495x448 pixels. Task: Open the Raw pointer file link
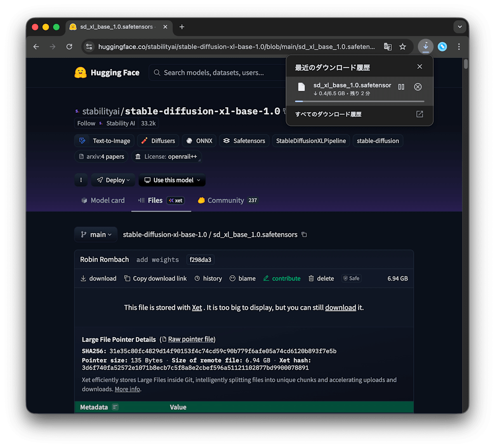click(x=191, y=339)
